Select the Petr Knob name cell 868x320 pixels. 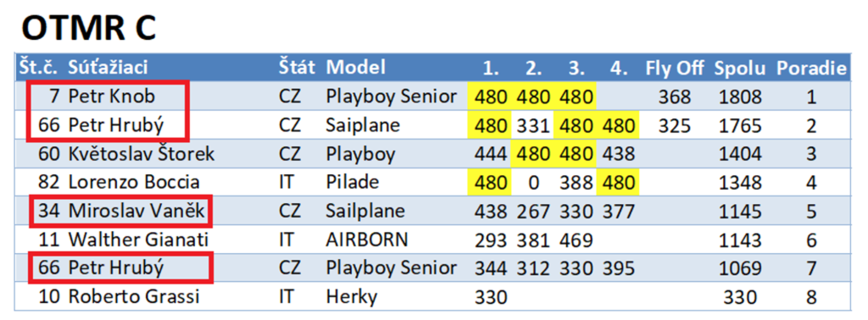tap(112, 97)
